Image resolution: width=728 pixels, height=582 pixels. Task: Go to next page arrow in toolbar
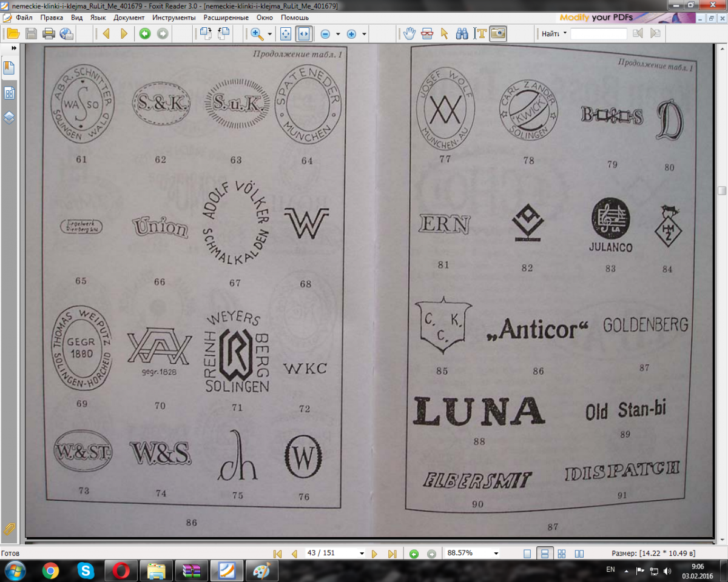pos(124,34)
